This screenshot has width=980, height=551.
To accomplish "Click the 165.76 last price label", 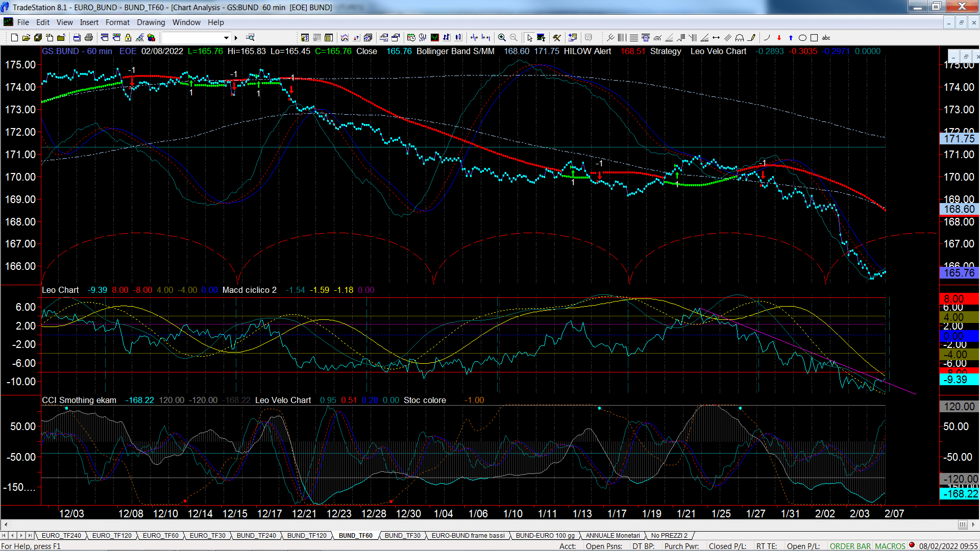I will click(x=959, y=273).
